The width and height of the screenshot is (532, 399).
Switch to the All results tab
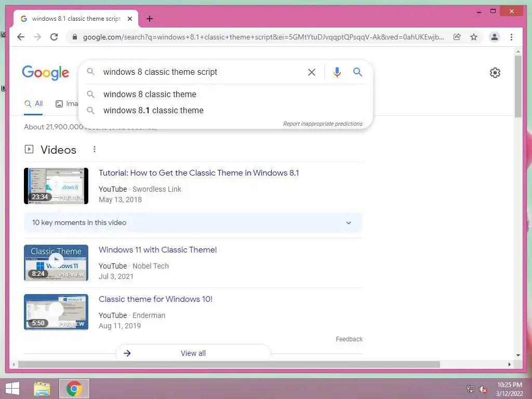pos(33,104)
